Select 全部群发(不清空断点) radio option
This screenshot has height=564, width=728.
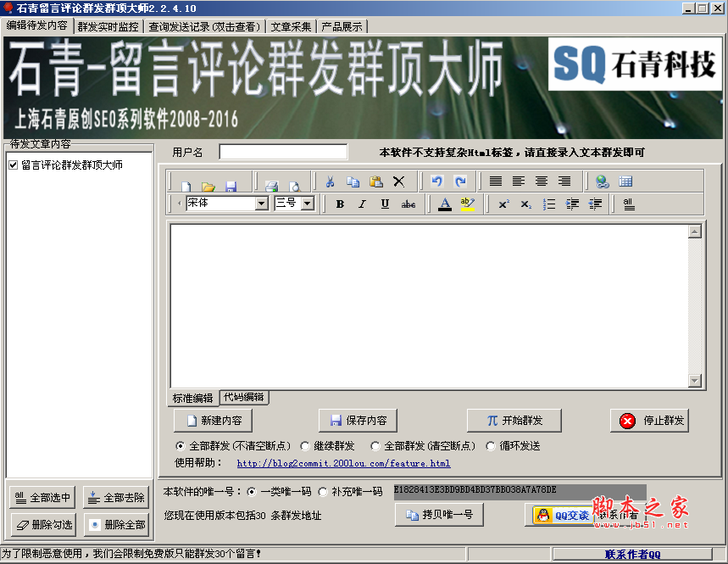pyautogui.click(x=181, y=446)
